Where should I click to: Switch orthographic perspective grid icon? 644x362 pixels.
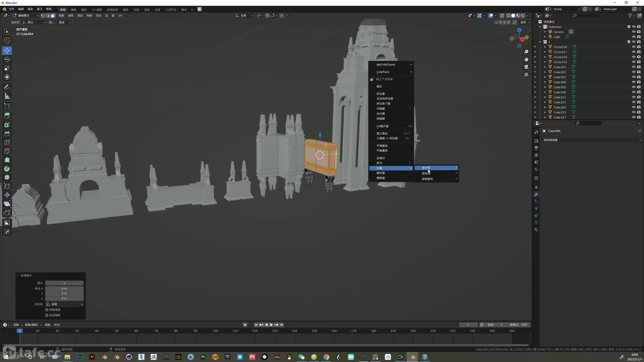point(526,74)
